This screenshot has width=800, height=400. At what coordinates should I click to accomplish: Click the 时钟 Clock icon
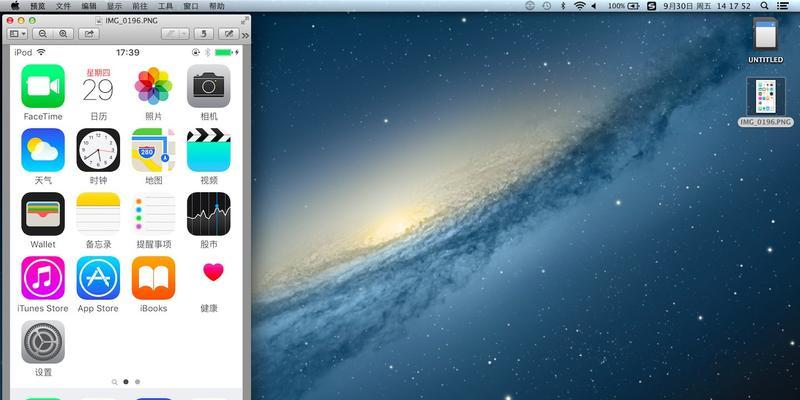click(x=98, y=150)
